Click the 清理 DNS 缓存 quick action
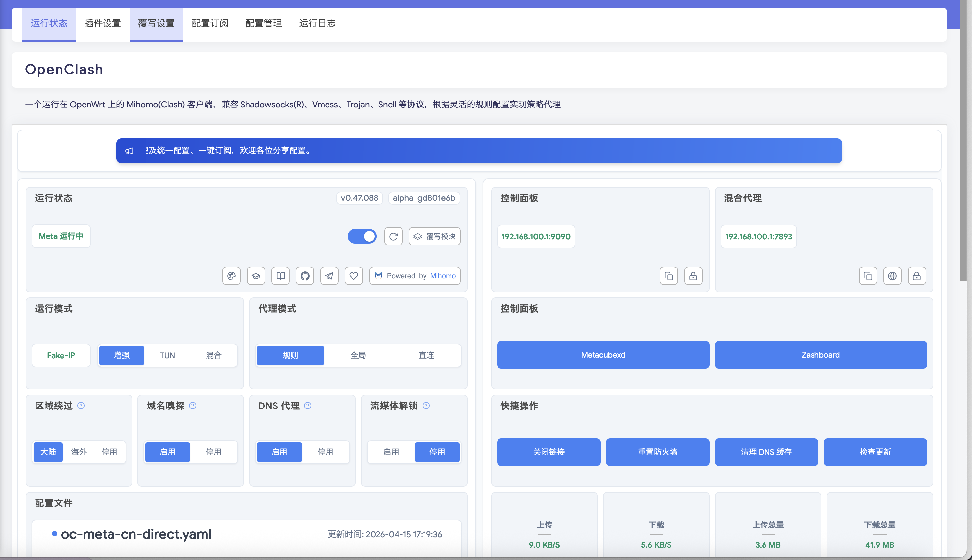 [766, 452]
